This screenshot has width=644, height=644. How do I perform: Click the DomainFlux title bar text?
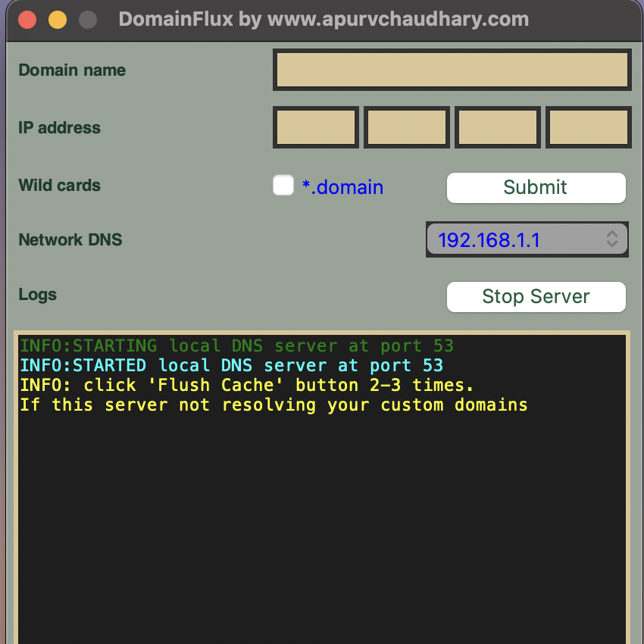pyautogui.click(x=324, y=20)
